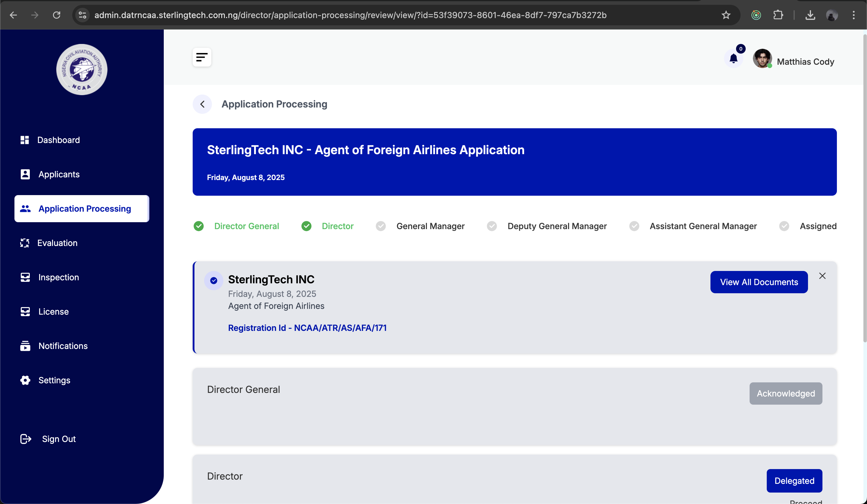Image resolution: width=867 pixels, height=504 pixels.
Task: Click the Evaluation icon
Action: 25,243
